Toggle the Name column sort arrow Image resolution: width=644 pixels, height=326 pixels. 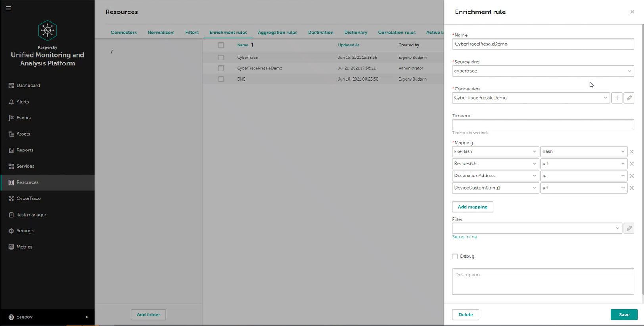tap(252, 45)
